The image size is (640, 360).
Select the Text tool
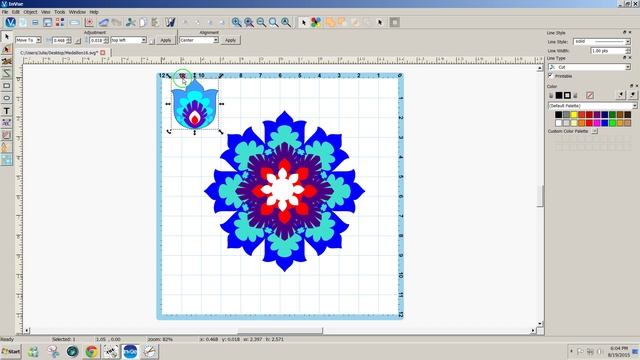(7, 111)
